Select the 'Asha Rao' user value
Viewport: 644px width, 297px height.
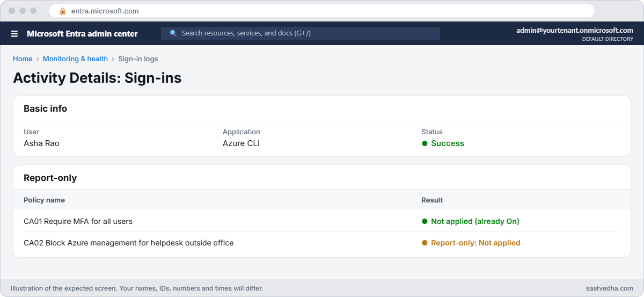pos(41,143)
